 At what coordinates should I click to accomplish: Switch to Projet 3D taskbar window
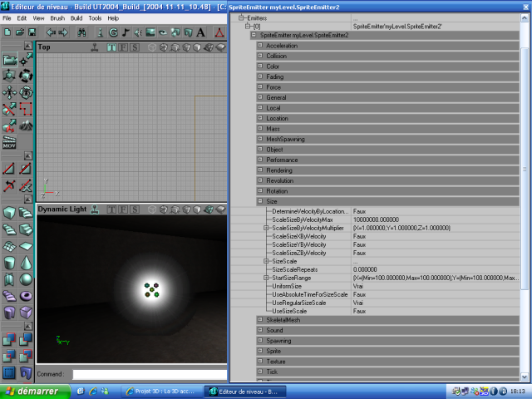click(162, 391)
